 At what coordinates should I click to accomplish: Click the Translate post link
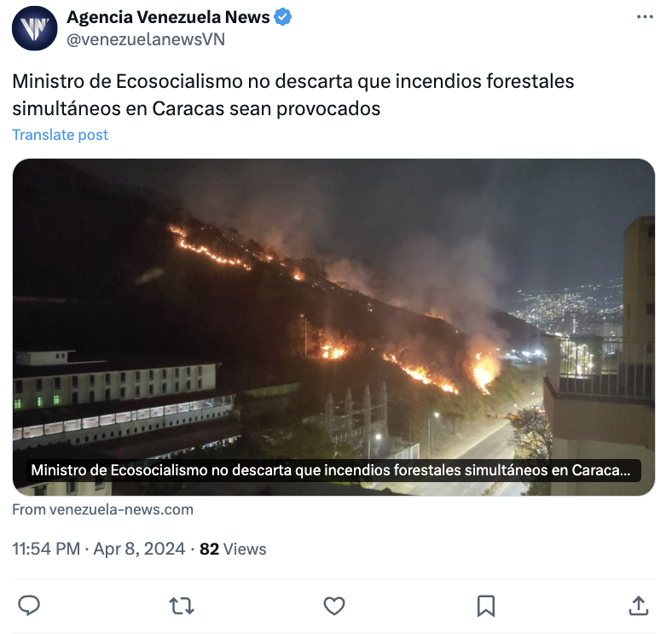coord(60,135)
